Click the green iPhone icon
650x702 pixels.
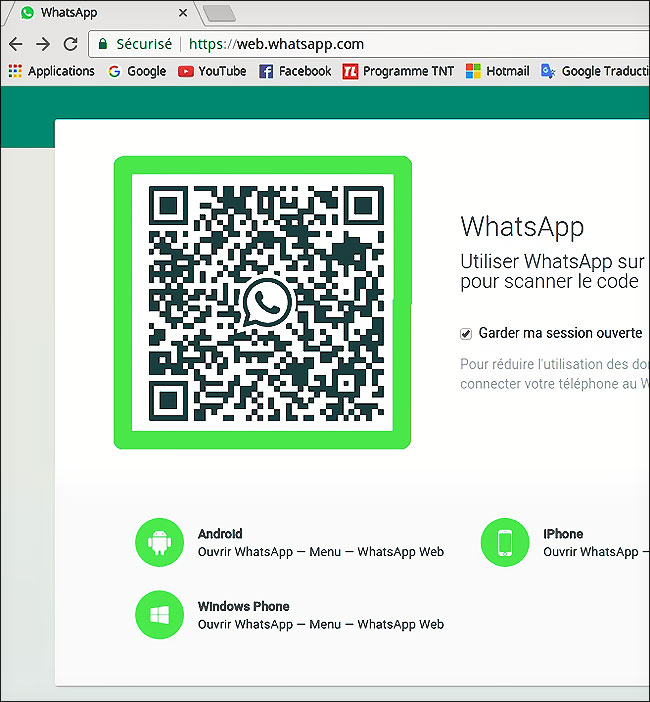[505, 542]
